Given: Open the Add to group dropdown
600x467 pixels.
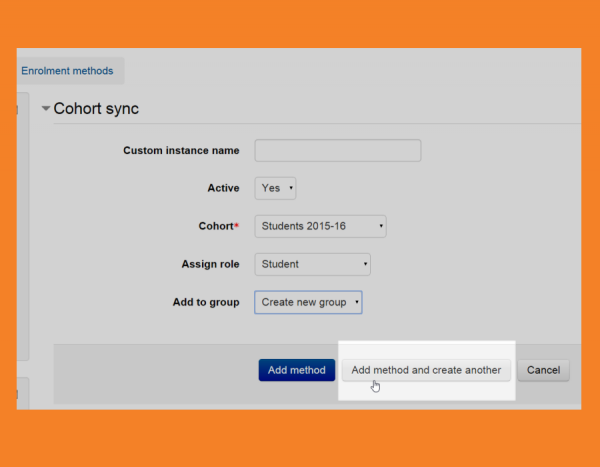Looking at the screenshot, I should (x=308, y=302).
